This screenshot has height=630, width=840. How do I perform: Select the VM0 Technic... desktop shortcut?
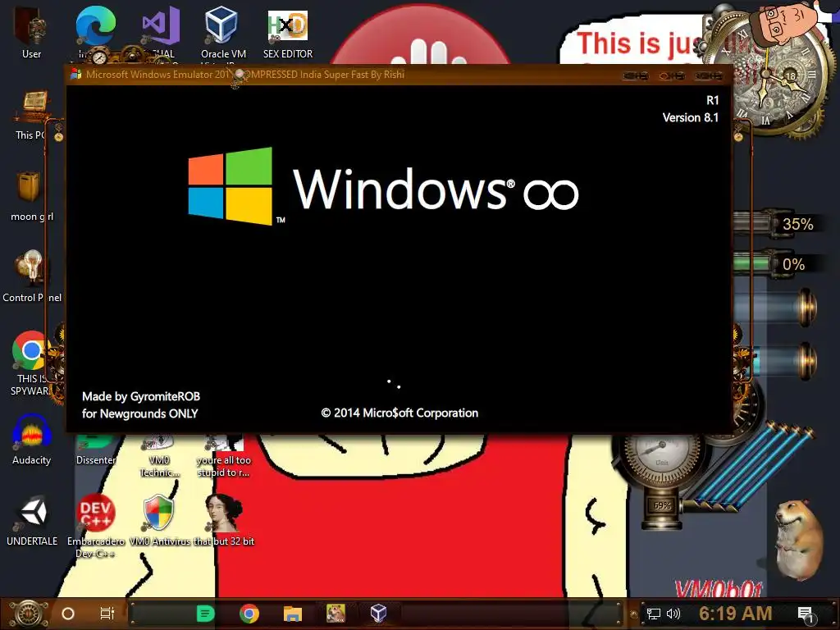tap(159, 456)
